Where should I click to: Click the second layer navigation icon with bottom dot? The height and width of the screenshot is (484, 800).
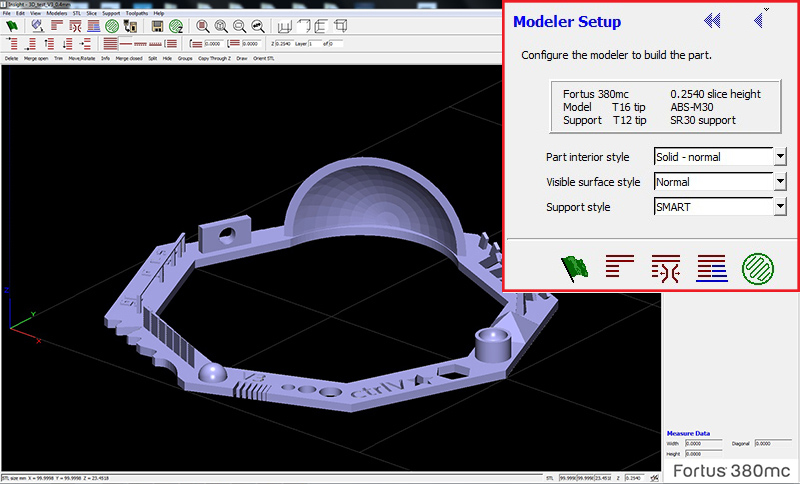[31, 44]
